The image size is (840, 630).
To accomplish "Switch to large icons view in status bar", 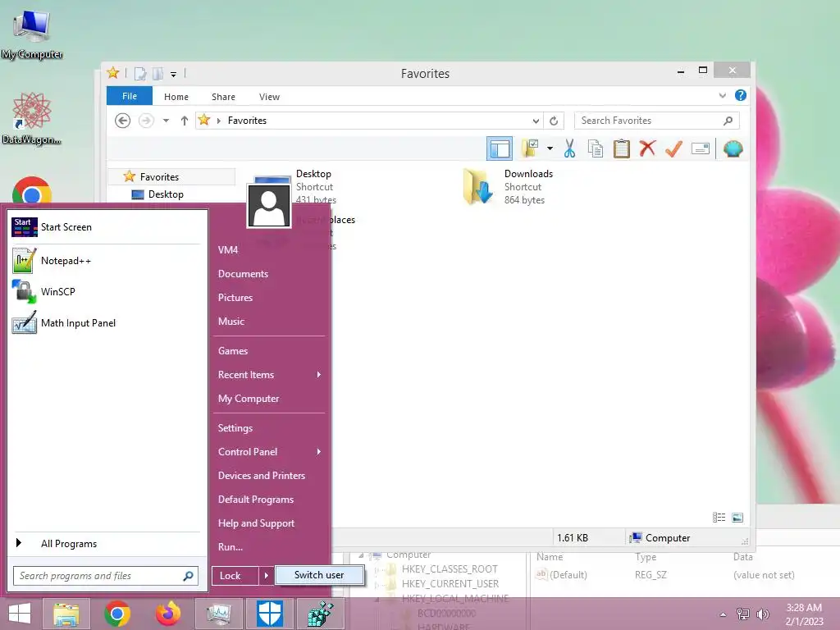I will 737,517.
